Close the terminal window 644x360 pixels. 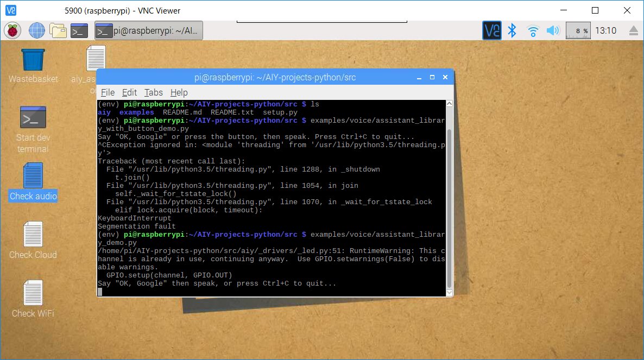445,77
